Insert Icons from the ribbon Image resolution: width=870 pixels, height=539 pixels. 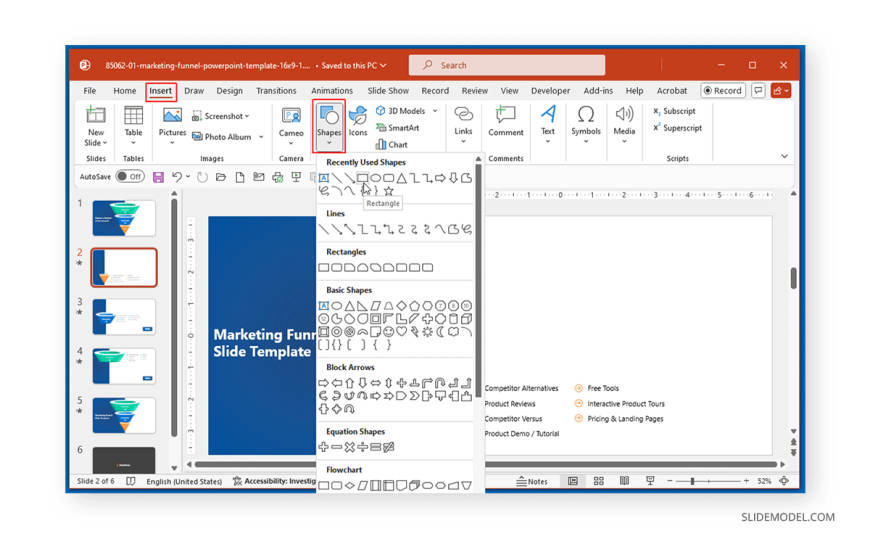pos(358,122)
